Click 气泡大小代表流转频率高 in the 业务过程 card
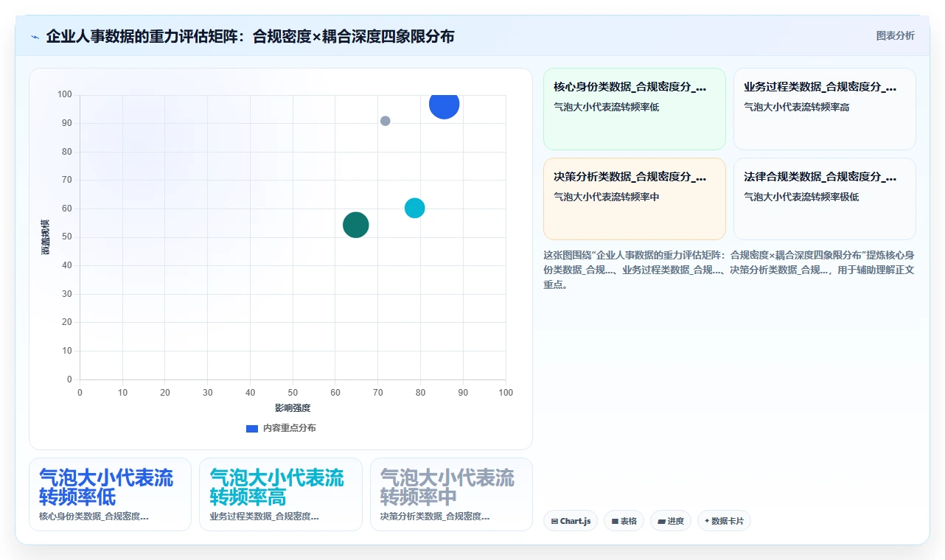This screenshot has width=945, height=560. 797,107
